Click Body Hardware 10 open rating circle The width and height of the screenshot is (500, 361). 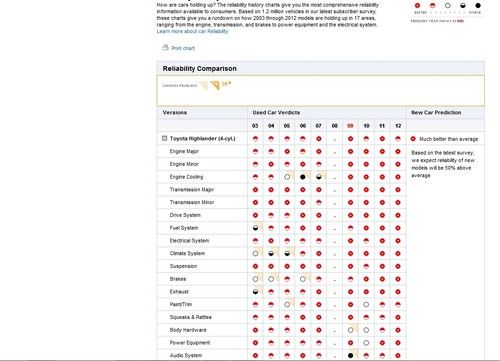point(366,330)
